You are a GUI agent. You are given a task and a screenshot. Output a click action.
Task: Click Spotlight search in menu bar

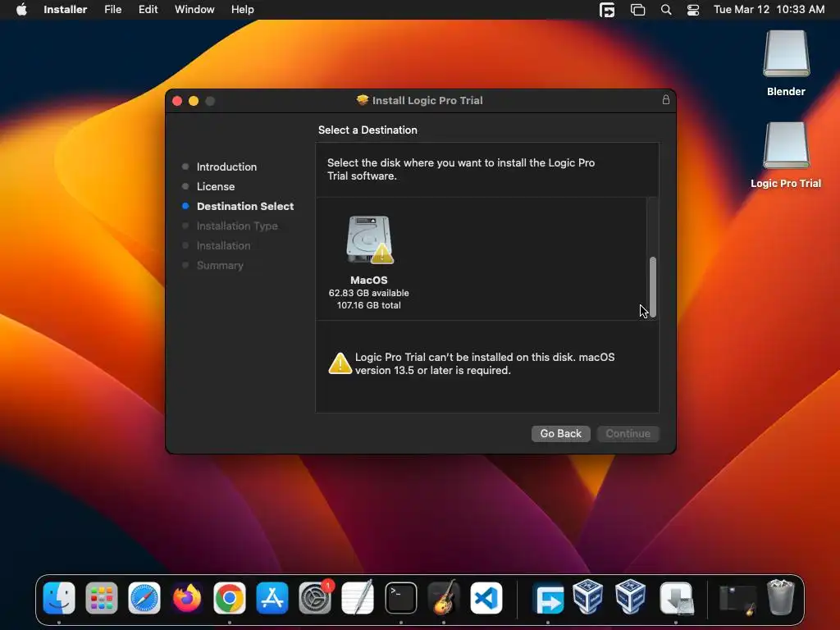(666, 10)
